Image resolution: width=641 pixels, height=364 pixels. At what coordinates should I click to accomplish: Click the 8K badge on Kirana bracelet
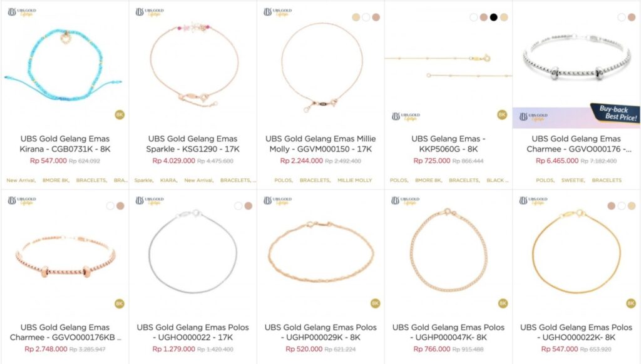point(120,114)
